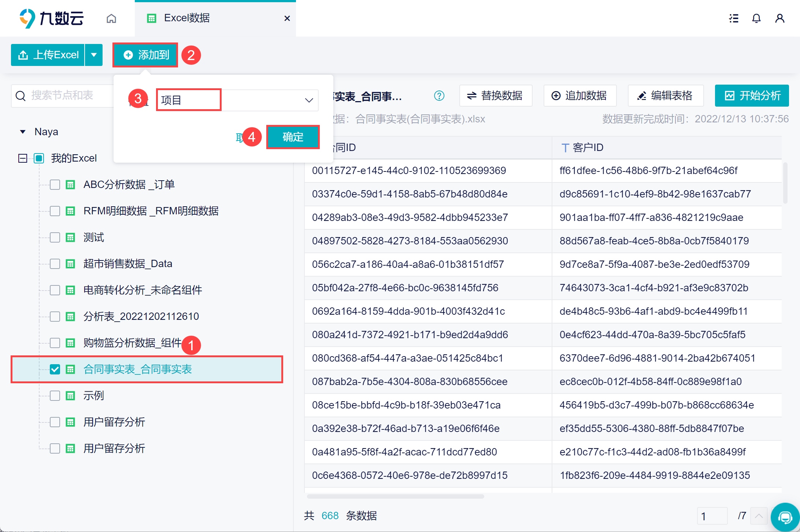This screenshot has height=532, width=800.
Task: Click the home icon
Action: point(111,18)
